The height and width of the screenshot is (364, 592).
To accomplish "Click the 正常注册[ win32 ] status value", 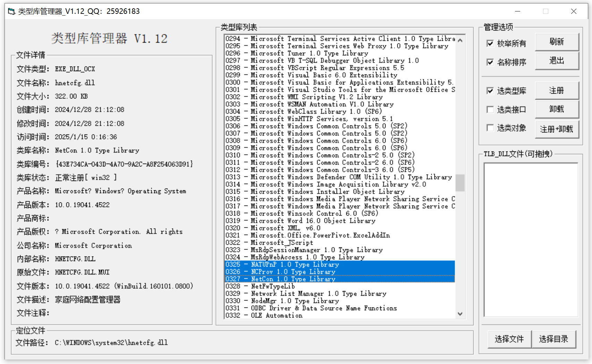I will point(86,177).
